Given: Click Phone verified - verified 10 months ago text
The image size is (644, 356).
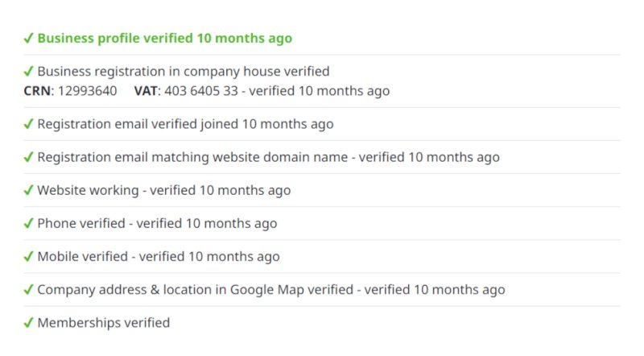Looking at the screenshot, I should click(x=157, y=223).
